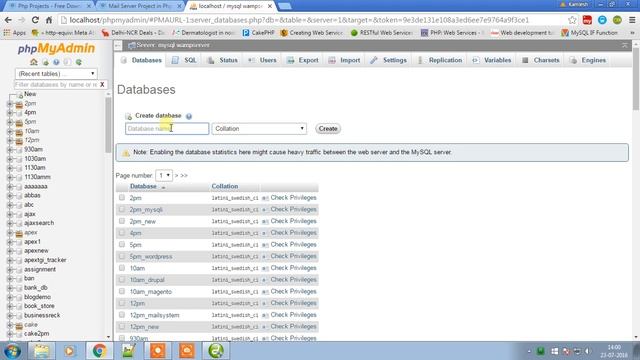Check the box for database 5pm_wordpress
The height and width of the screenshot is (360, 640).
coord(122,256)
